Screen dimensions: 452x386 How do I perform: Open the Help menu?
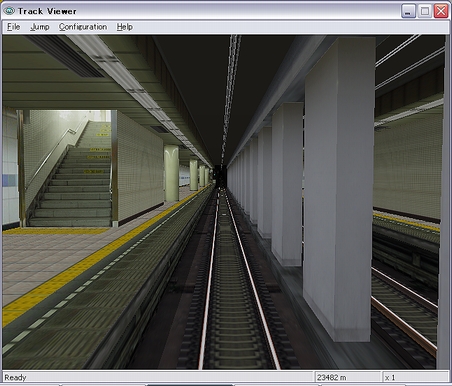click(125, 27)
